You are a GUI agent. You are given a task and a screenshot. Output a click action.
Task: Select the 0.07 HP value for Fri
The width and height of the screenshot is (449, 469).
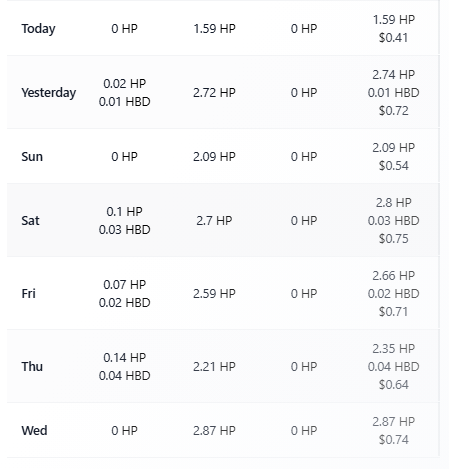coord(125,285)
